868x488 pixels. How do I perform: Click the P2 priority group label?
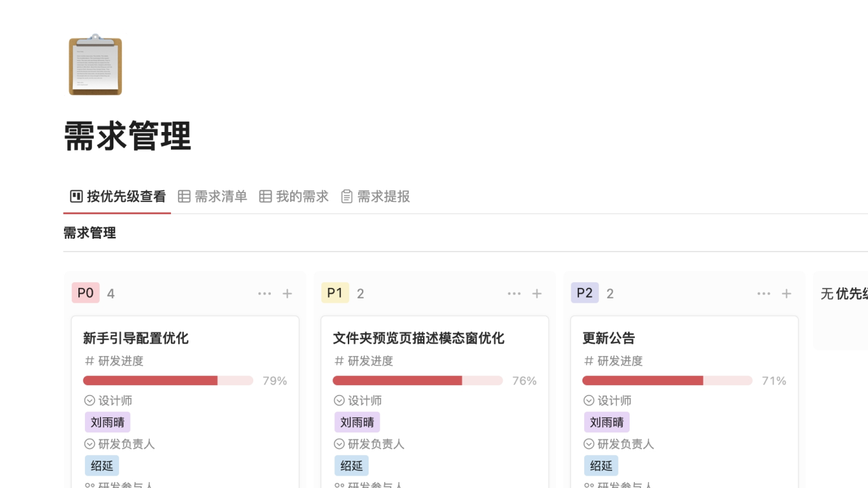point(584,293)
